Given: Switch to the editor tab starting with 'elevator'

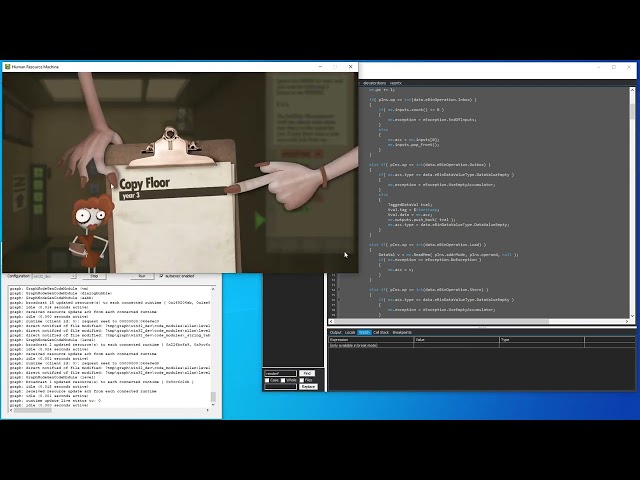Looking at the screenshot, I should (x=374, y=83).
